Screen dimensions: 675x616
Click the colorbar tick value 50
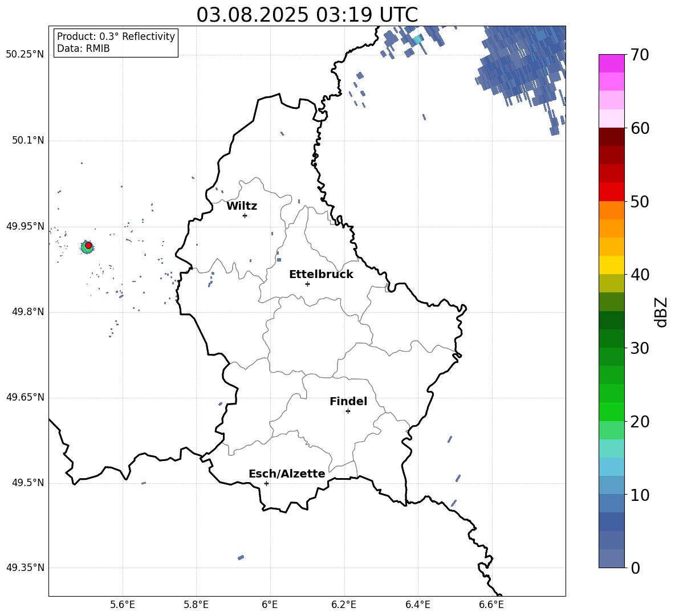pos(640,201)
